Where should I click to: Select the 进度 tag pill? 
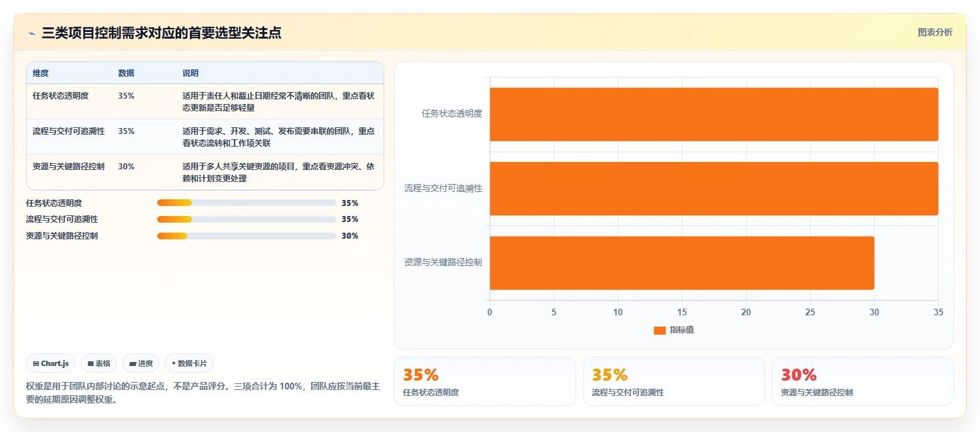click(x=141, y=363)
